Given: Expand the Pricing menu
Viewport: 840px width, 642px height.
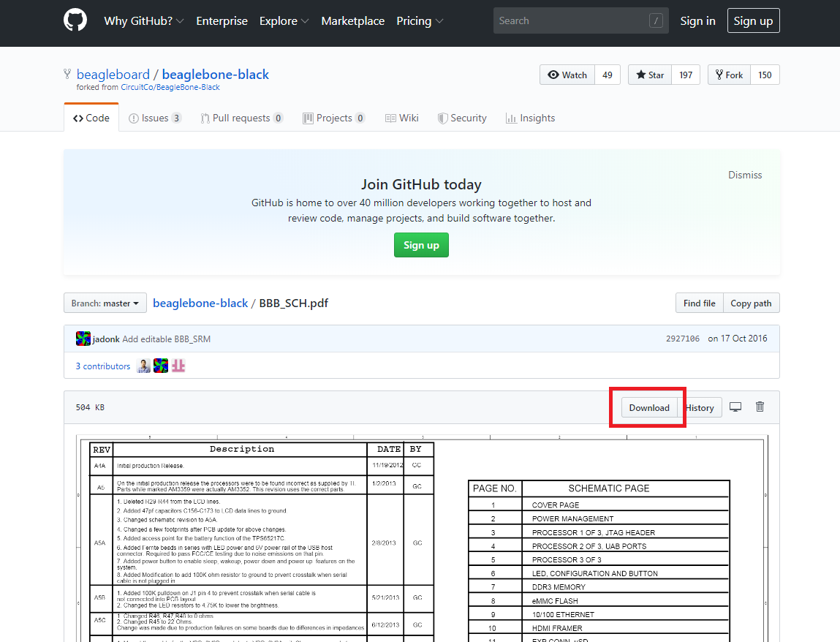Looking at the screenshot, I should tap(420, 21).
